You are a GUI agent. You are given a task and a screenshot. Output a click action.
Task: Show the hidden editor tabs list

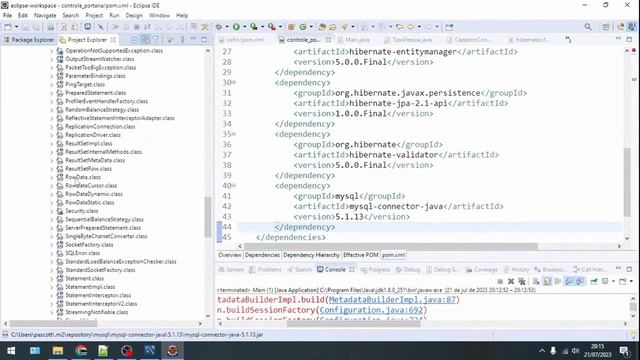[x=568, y=40]
